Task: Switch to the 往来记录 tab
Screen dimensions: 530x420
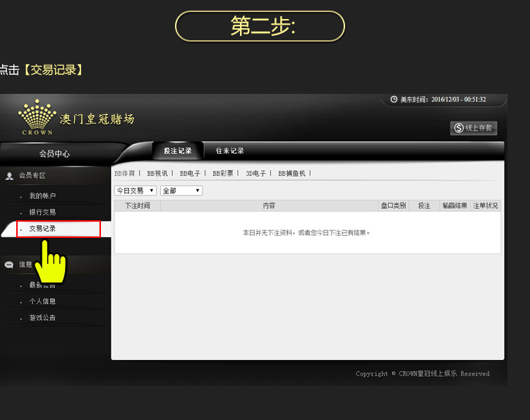Action: click(x=230, y=151)
